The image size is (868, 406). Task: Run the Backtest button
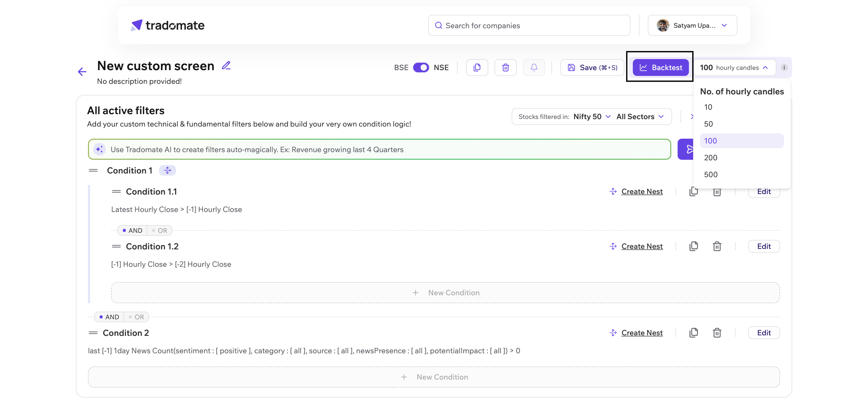660,67
